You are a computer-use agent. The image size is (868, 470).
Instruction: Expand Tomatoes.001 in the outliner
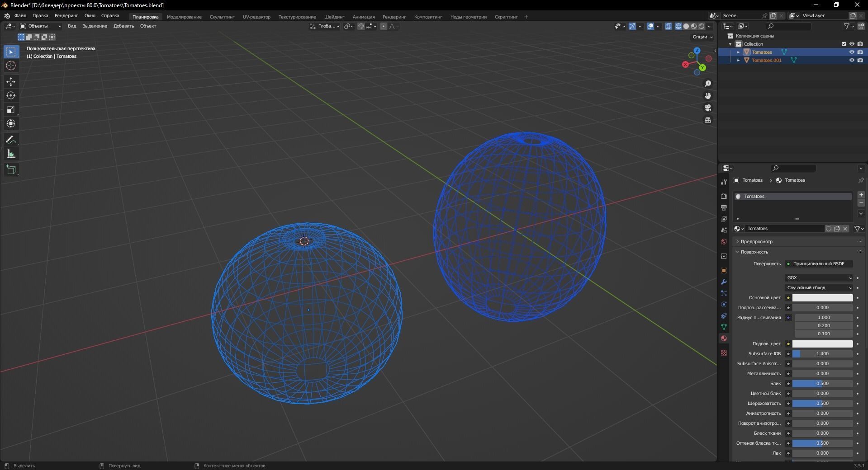click(x=739, y=60)
